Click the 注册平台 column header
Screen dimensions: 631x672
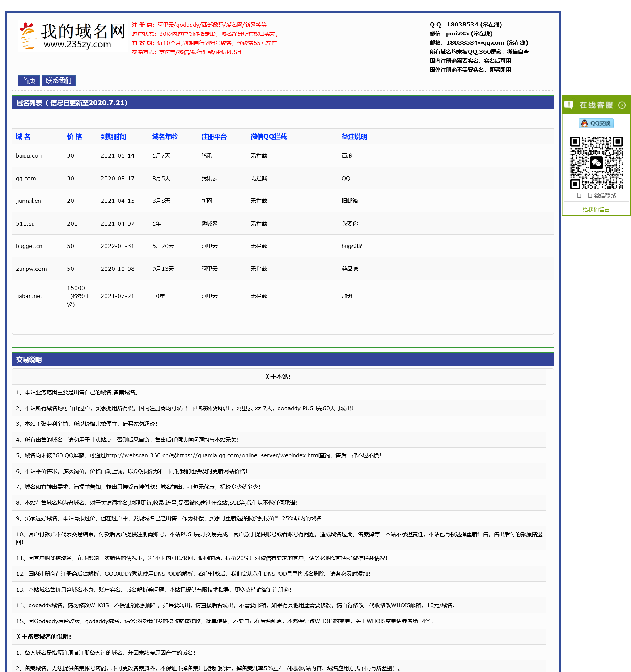pos(214,137)
